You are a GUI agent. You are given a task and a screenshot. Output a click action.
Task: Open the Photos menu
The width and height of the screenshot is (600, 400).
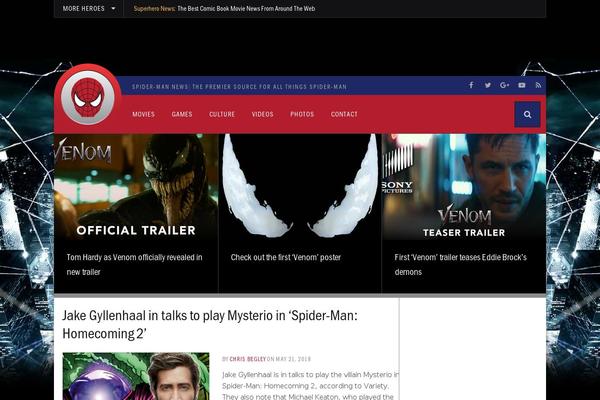[302, 114]
